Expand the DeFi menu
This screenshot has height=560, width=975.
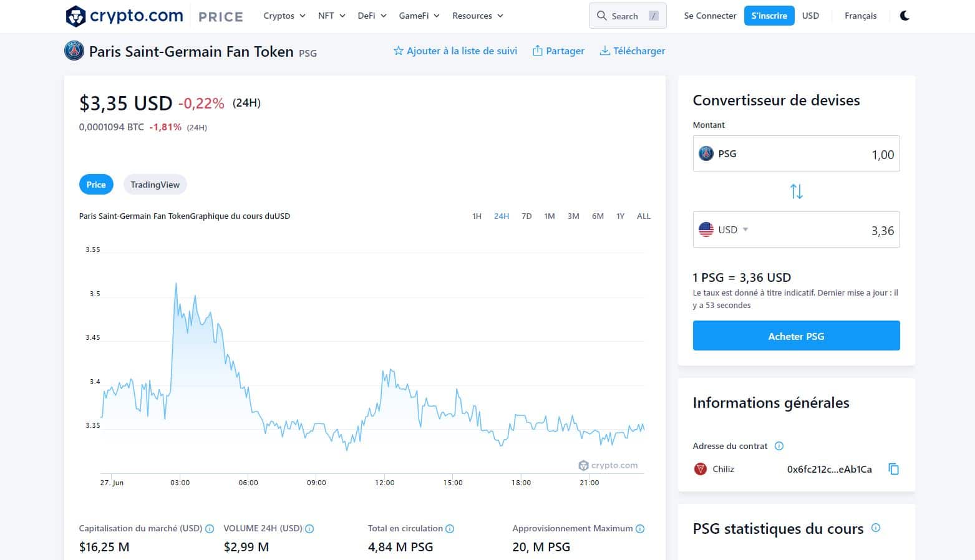(x=372, y=16)
